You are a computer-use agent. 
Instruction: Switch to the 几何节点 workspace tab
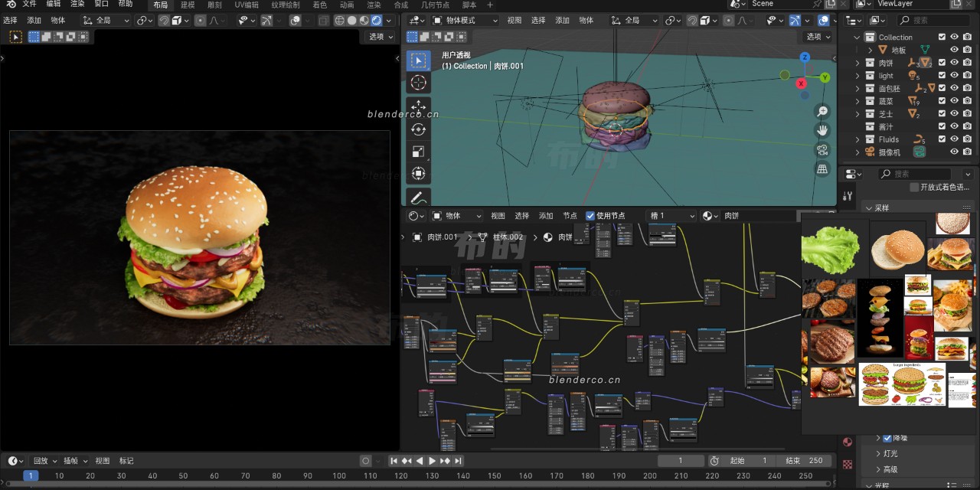click(x=434, y=5)
